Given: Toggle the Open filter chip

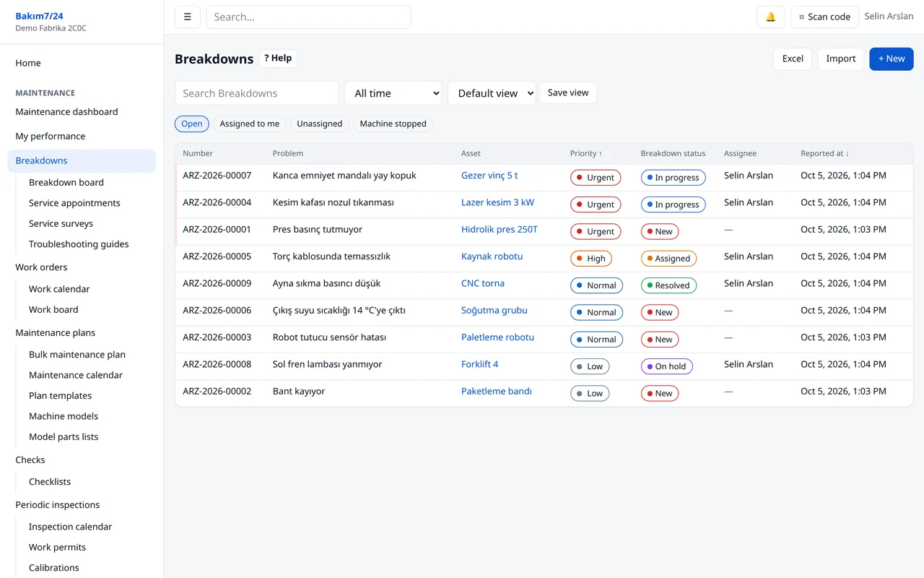Looking at the screenshot, I should pyautogui.click(x=192, y=124).
